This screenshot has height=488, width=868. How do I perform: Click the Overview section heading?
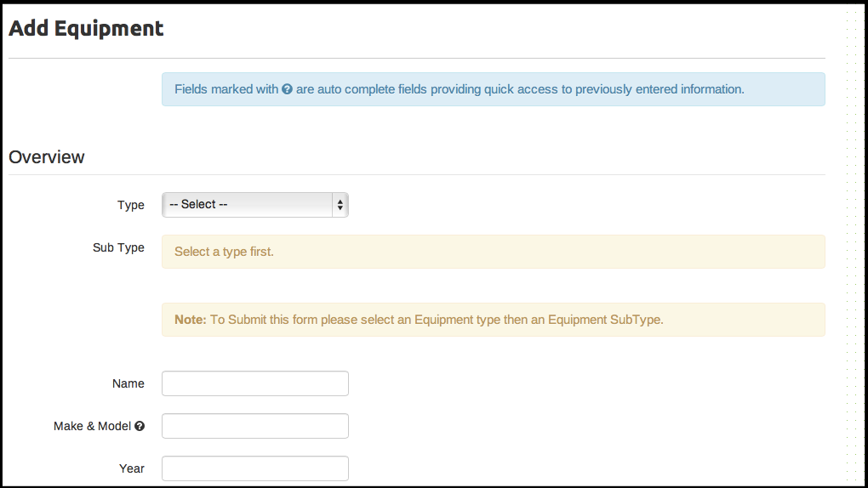tap(47, 157)
